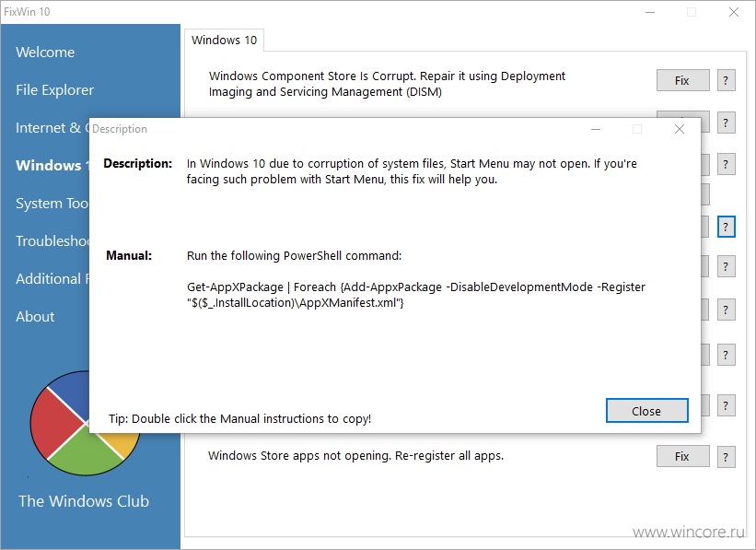Screen dimensions: 756x550
Task: Select the Windows 10 tab
Action: pos(224,40)
